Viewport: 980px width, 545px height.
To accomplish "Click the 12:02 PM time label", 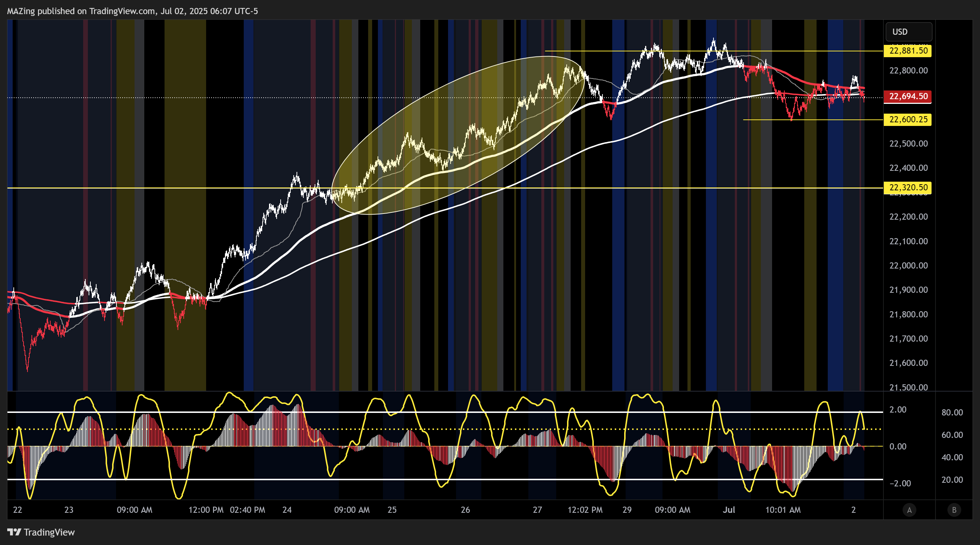I will tap(585, 510).
